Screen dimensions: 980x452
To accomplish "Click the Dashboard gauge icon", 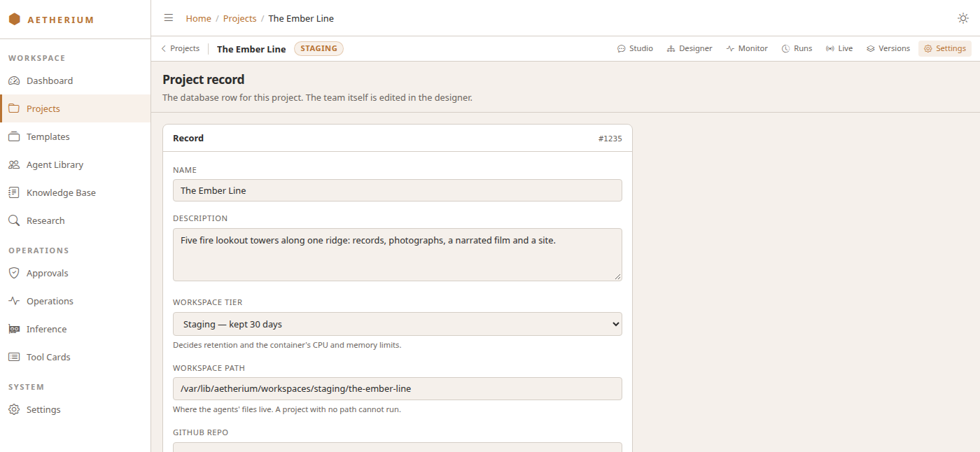I will point(14,80).
